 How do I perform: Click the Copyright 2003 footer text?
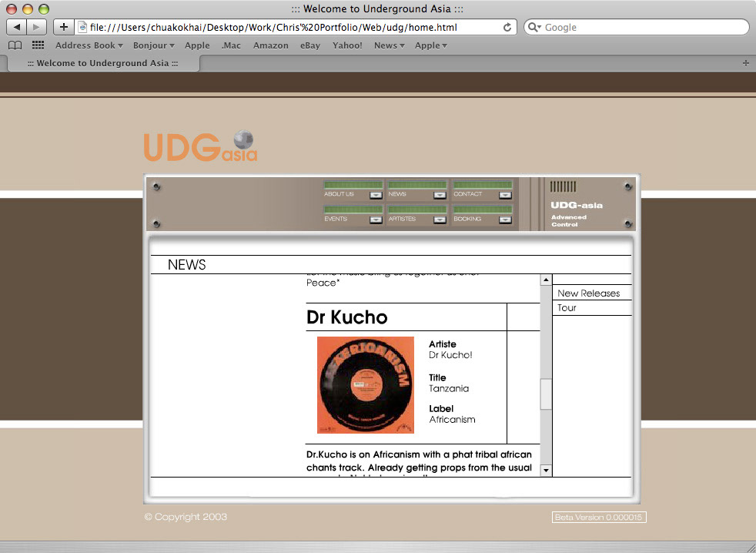[186, 517]
